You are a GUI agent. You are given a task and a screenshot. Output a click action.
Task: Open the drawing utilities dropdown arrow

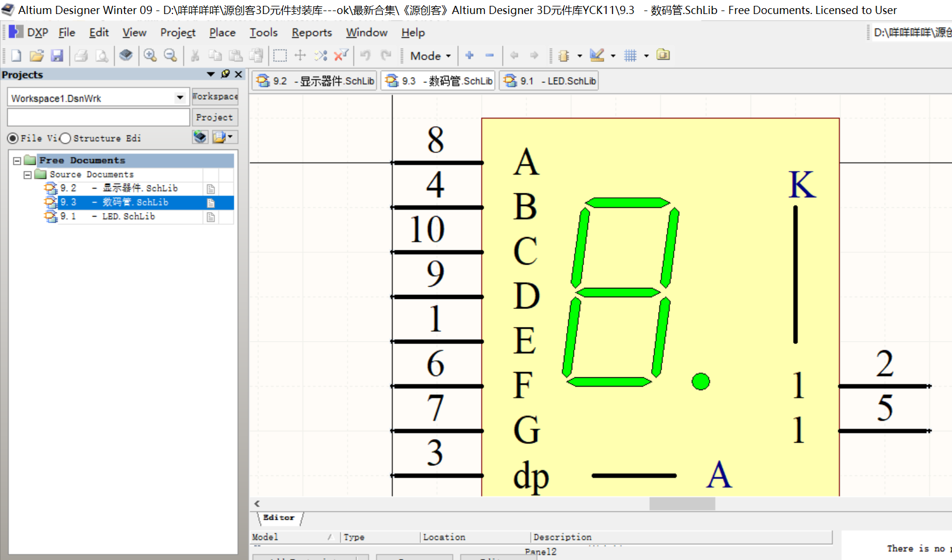[x=613, y=56]
